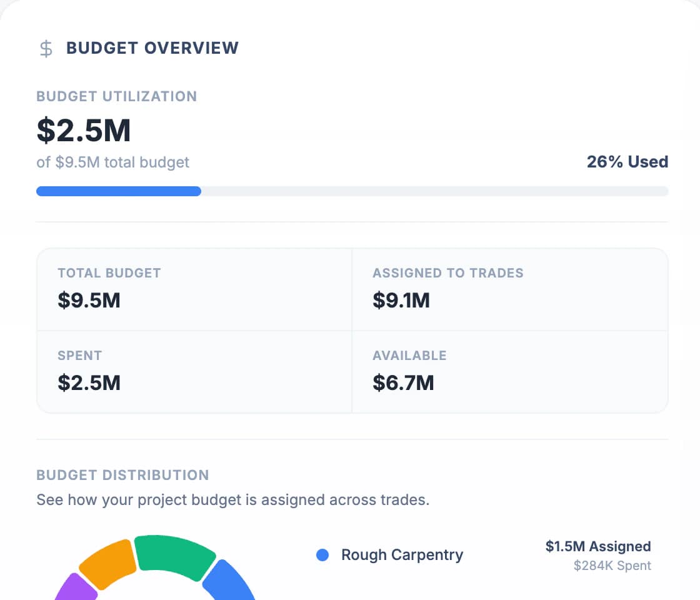700x600 pixels.
Task: Click the ASSIGNED TO TRADES label
Action: (x=448, y=272)
